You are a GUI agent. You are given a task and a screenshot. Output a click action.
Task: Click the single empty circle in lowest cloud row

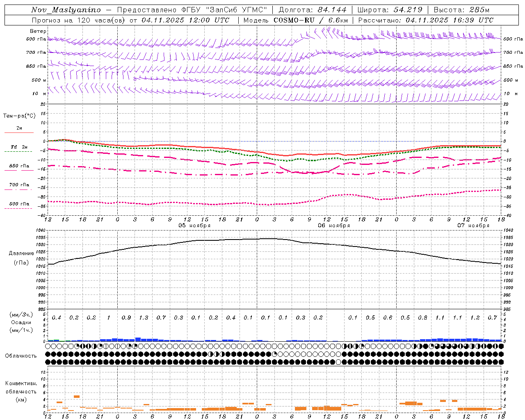[x=338, y=362]
